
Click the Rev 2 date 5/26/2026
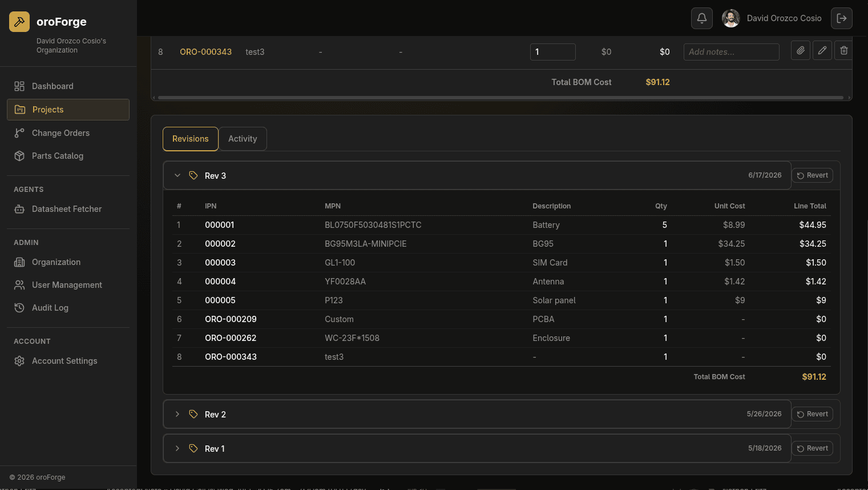(x=764, y=414)
